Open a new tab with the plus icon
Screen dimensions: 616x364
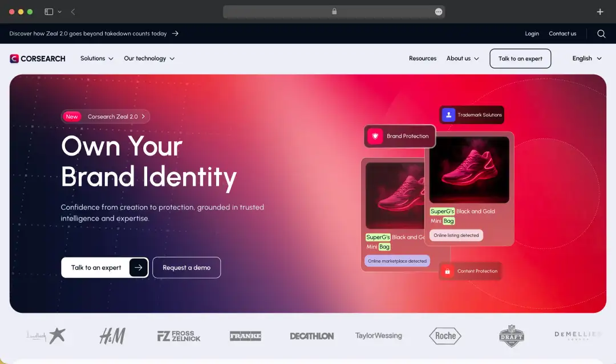[600, 12]
